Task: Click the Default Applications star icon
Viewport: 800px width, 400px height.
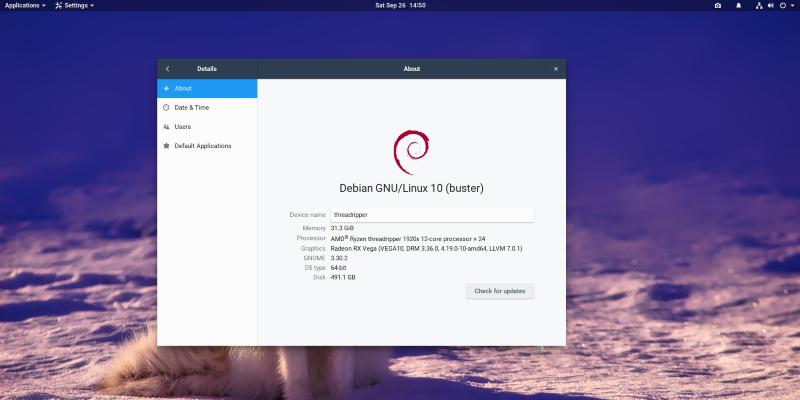Action: click(166, 146)
